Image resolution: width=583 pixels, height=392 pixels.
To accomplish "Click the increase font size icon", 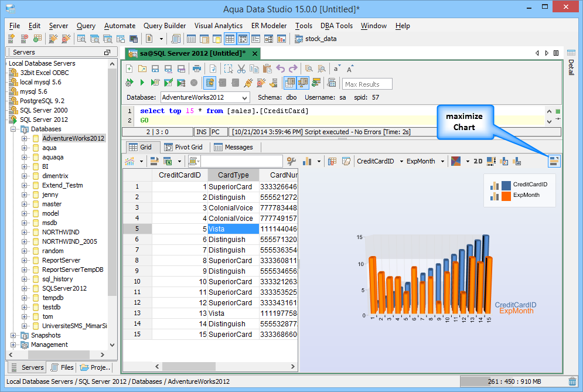I will point(350,69).
